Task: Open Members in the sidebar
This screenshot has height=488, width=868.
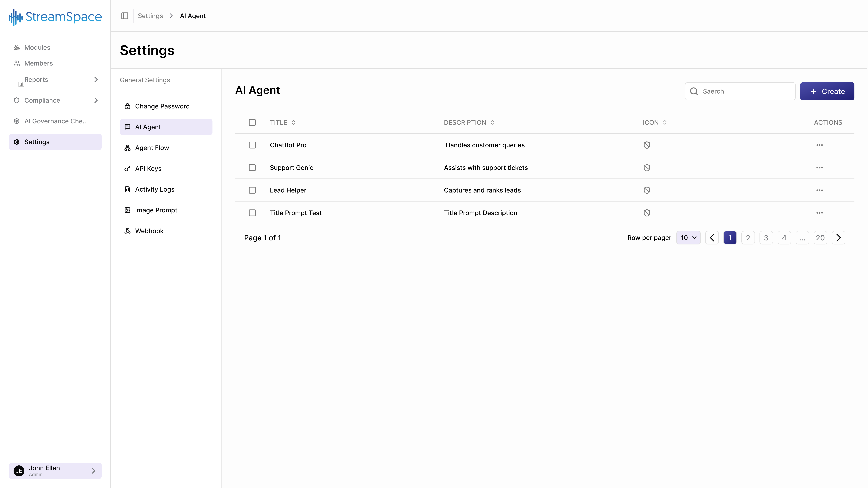Action: (x=55, y=63)
